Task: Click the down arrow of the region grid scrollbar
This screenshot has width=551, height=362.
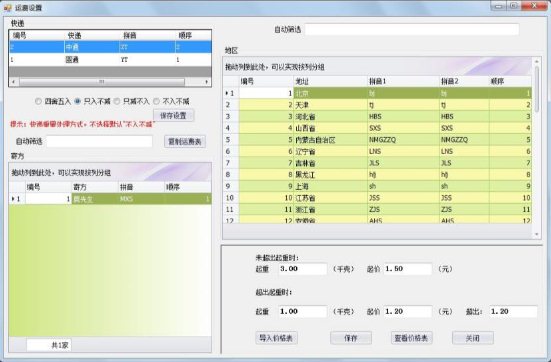Action: 537,234
